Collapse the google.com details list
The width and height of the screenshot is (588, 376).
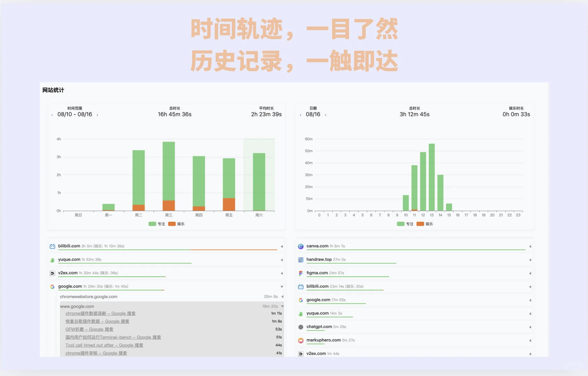(281, 286)
